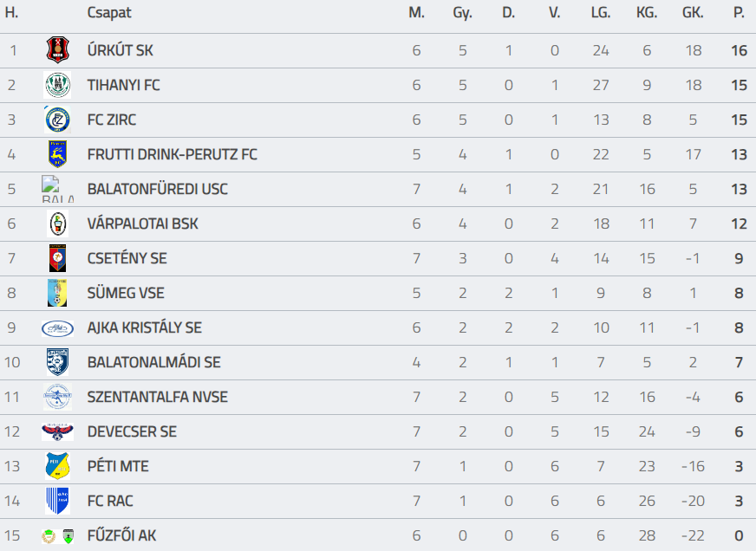Open the SZENTANTALFA NVSE team link
Viewport: 756px width, 551px height.
pos(157,397)
